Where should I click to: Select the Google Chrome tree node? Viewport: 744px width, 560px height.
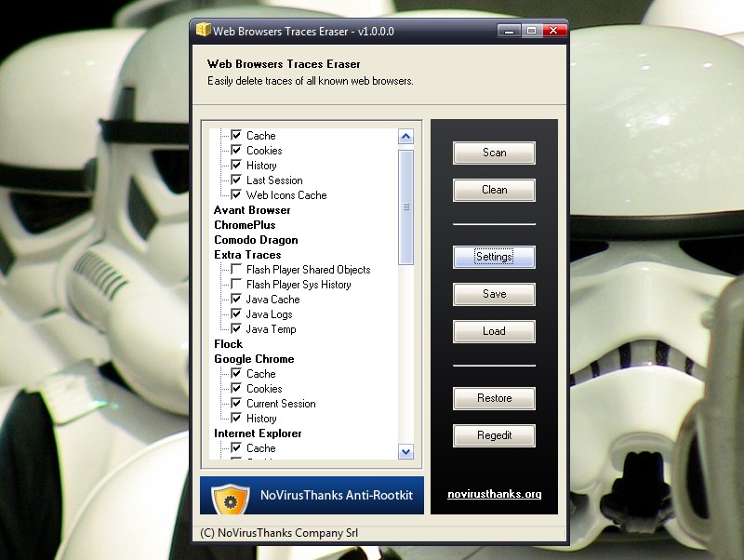click(254, 359)
